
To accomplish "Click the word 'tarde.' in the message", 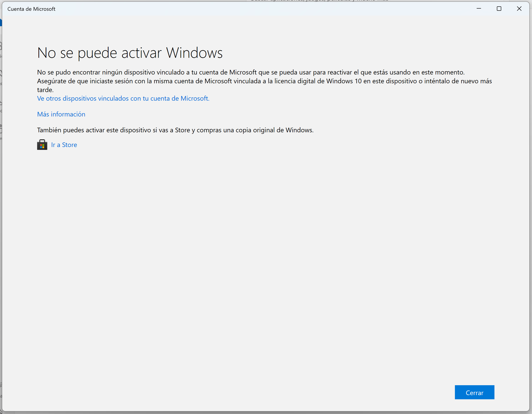I will click(45, 90).
